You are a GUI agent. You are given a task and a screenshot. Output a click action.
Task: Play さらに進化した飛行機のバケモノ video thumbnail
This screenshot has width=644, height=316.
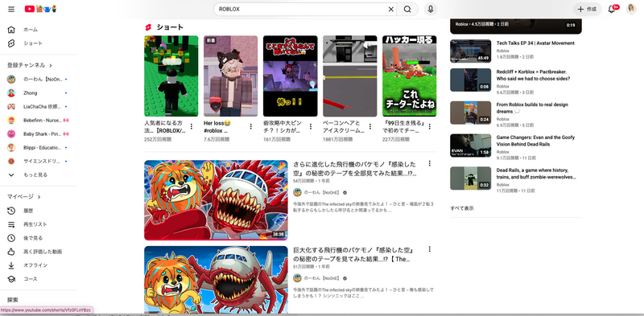[x=216, y=200]
